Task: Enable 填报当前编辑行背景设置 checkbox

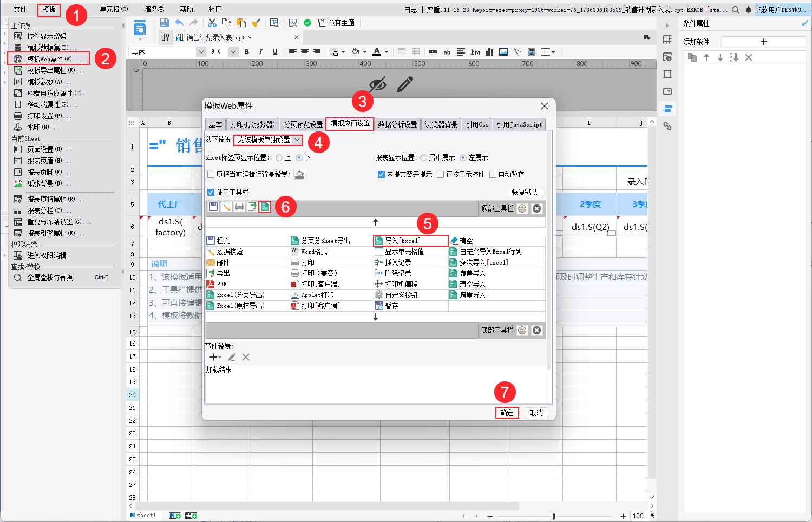Action: (x=211, y=174)
